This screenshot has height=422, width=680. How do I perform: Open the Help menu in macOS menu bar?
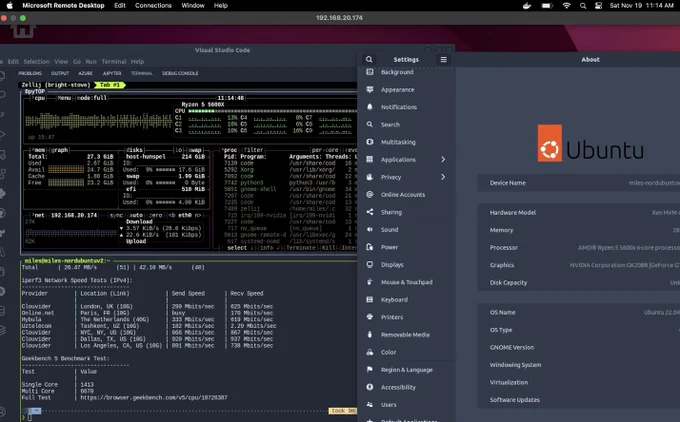221,6
